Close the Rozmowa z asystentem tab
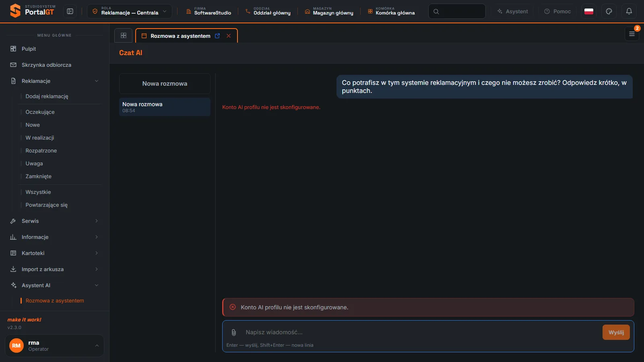Screen dimensions: 644x362 pos(229,36)
